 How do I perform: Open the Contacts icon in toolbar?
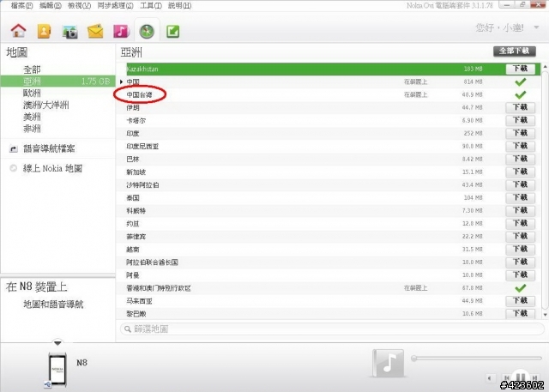pyautogui.click(x=44, y=31)
